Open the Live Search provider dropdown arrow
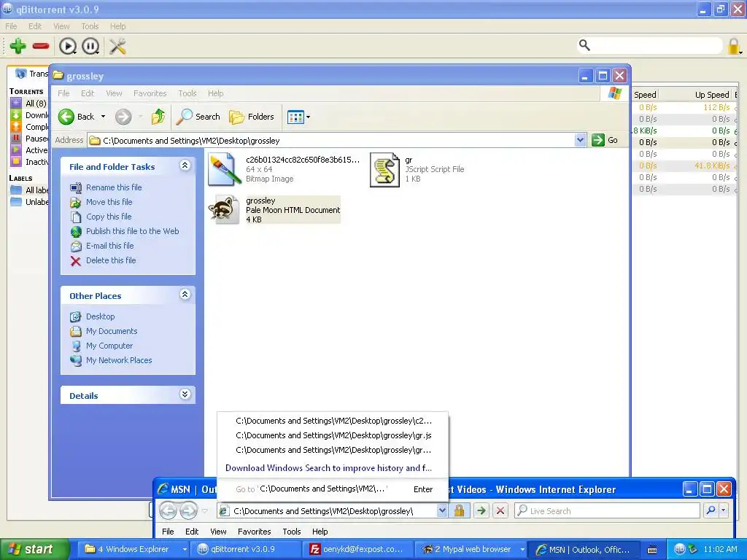 pos(723,510)
